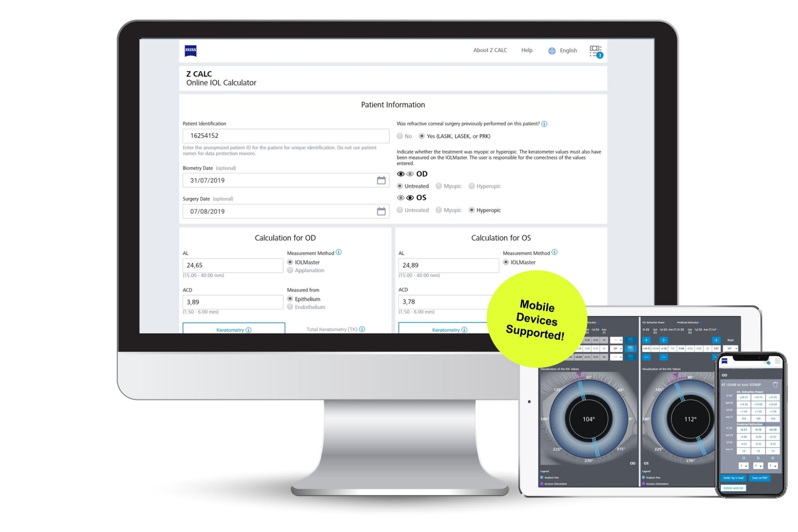
Task: Open the Surgery Date calendar picker
Action: [x=381, y=211]
